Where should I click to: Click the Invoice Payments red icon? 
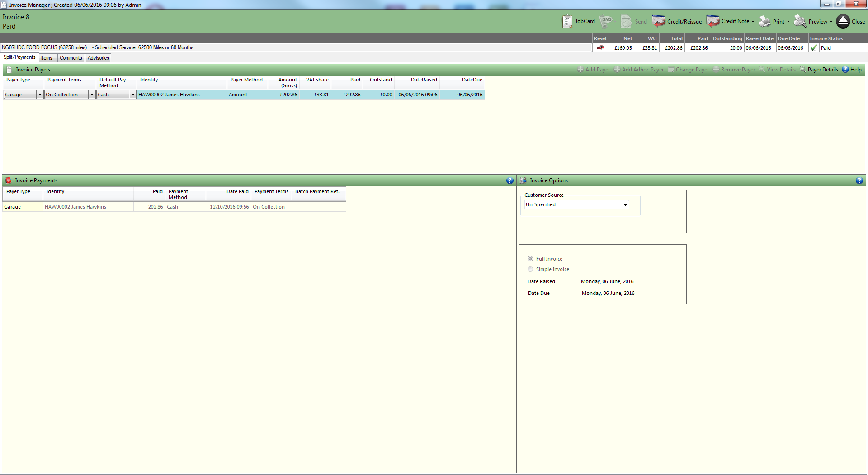[x=8, y=180]
